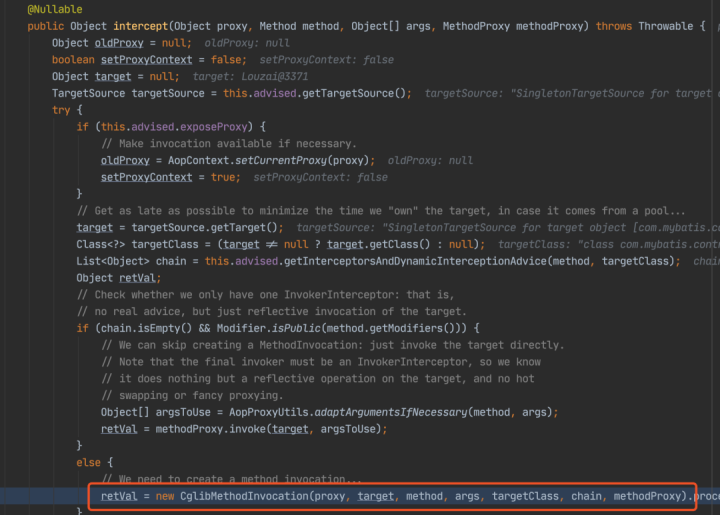Click the 'targetClass: "class com.mybatis' debug hint
This screenshot has height=515, width=720.
pos(608,244)
